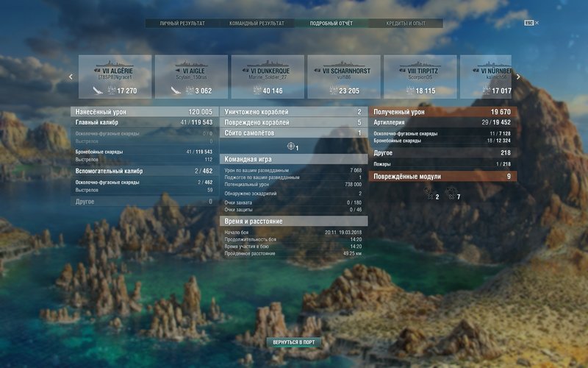Screen dimensions: 588x368
Task: Click the destroyed-ship icon on Aigle card
Action: [175, 91]
